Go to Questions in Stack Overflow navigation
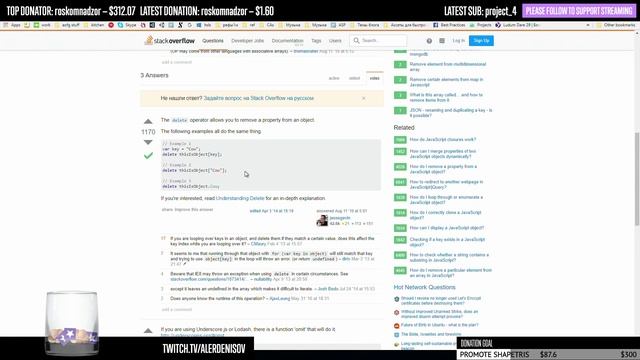The width and height of the screenshot is (640, 360). click(213, 41)
